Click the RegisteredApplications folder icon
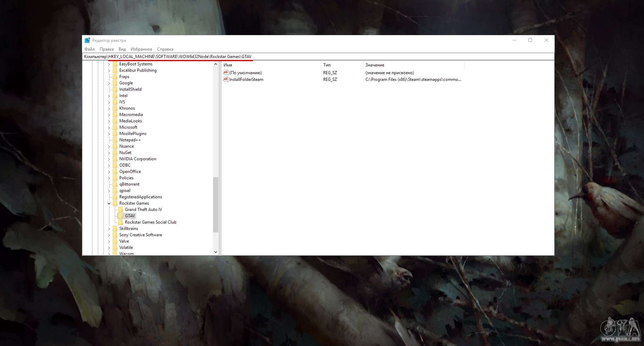Screen dimensions: 644x346 pos(115,197)
